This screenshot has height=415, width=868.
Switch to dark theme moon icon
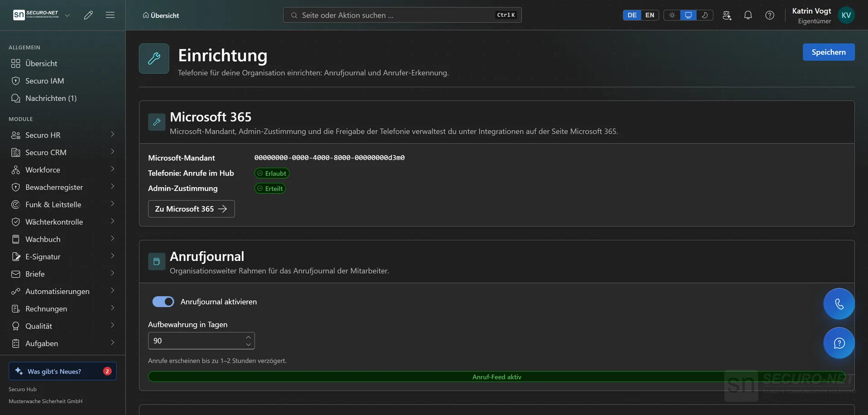pyautogui.click(x=705, y=15)
